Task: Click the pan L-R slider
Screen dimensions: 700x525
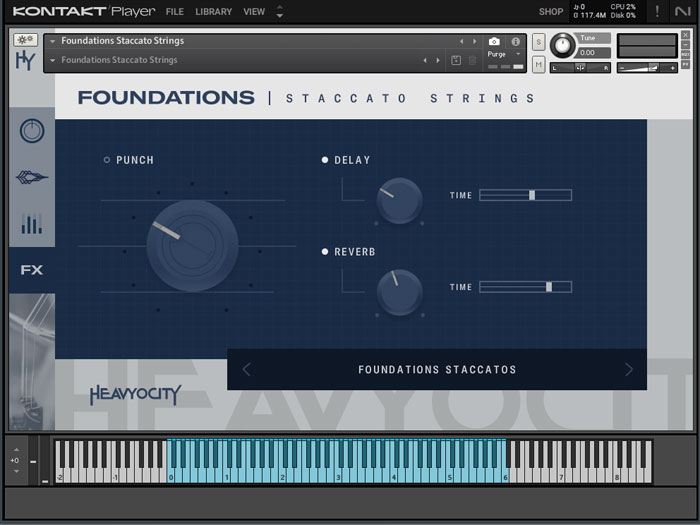Action: (x=580, y=68)
